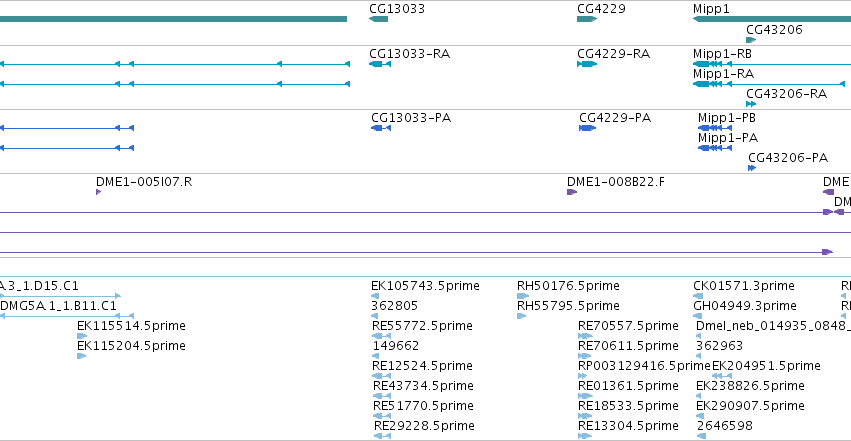Image resolution: width=851 pixels, height=441 pixels.
Task: Select the 362963 feature
Action: pyautogui.click(x=720, y=346)
